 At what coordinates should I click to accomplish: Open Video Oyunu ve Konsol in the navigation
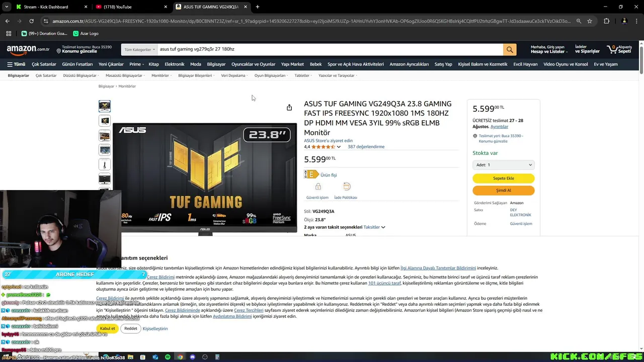click(x=566, y=64)
